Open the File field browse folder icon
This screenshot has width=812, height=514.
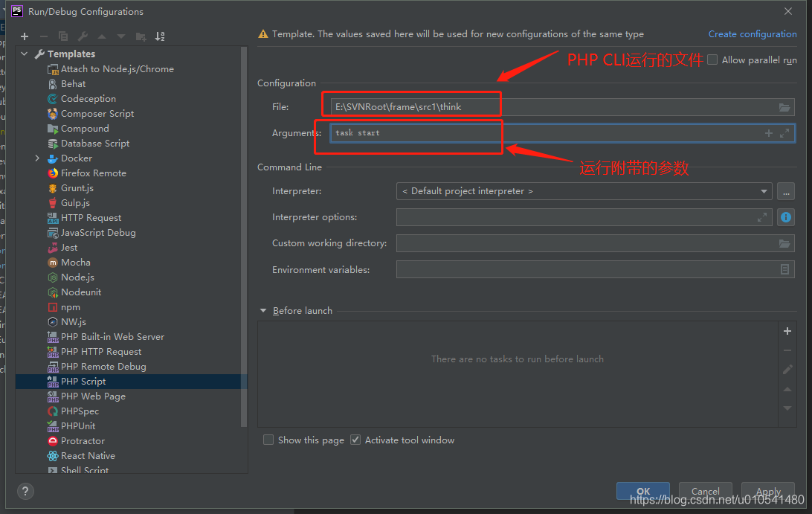tap(784, 107)
